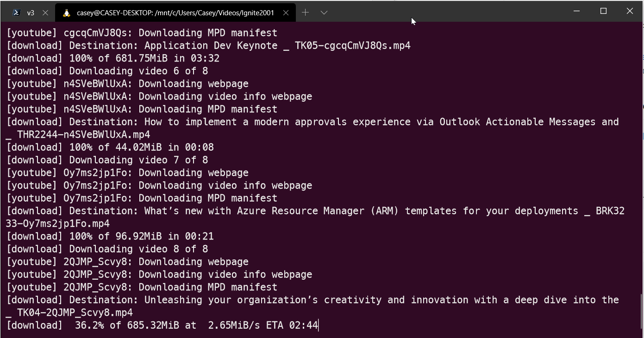Close the terminal window
Viewport: 644px width, 338px height.
tap(630, 11)
